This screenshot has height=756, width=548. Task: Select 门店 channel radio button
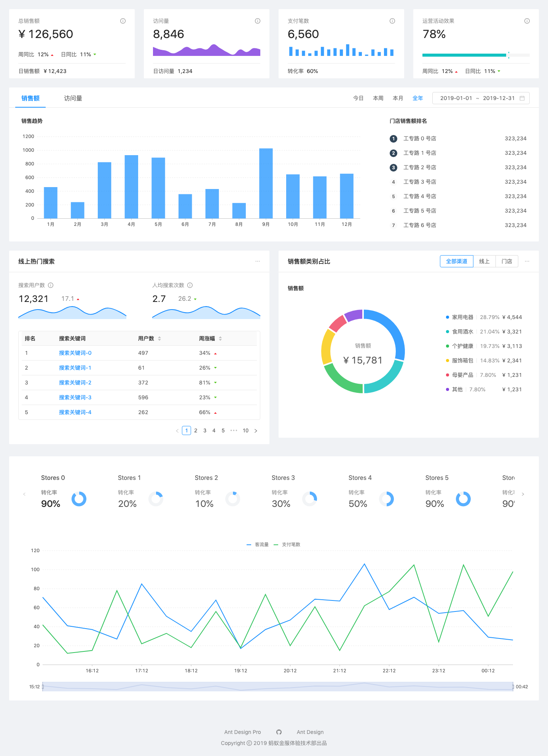pos(507,261)
